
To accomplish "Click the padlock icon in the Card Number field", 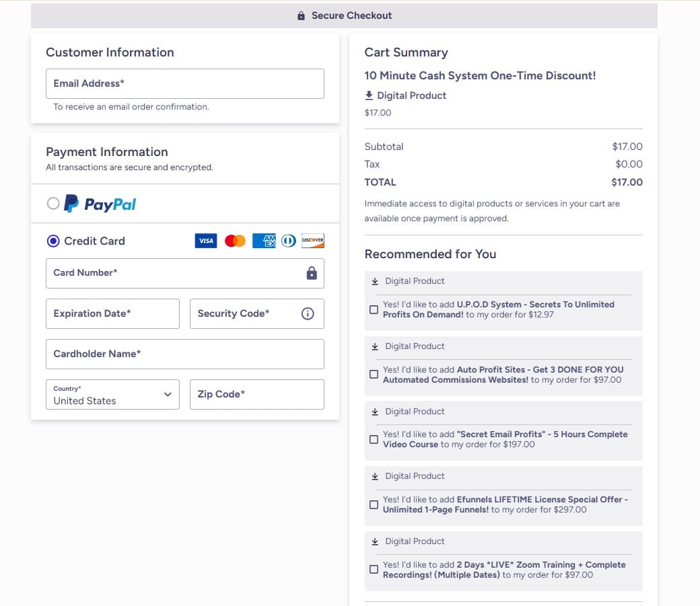I will (x=311, y=273).
